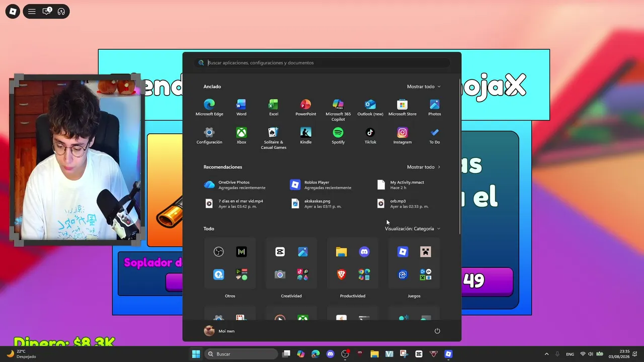Viewport: 644px width, 362px height.
Task: Launch the To Do pinned app
Action: coord(435,136)
